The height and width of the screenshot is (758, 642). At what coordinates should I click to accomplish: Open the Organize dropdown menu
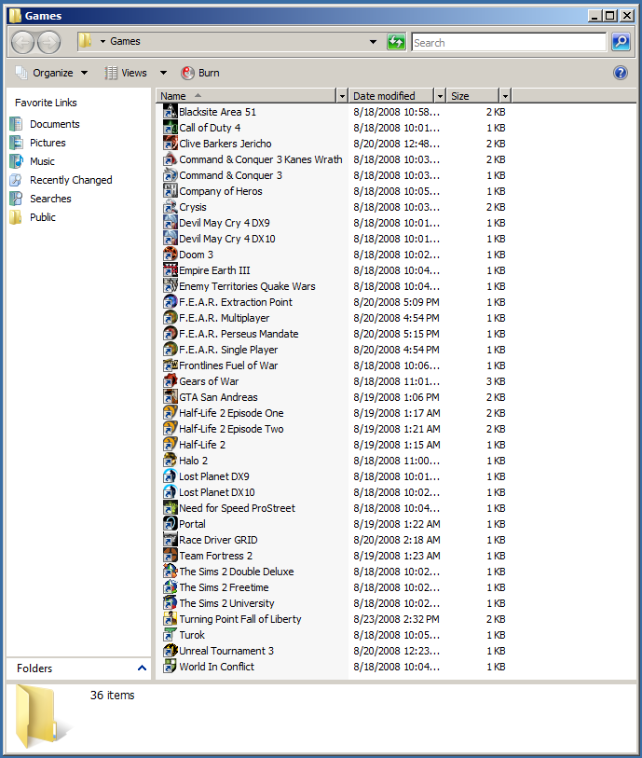(52, 73)
